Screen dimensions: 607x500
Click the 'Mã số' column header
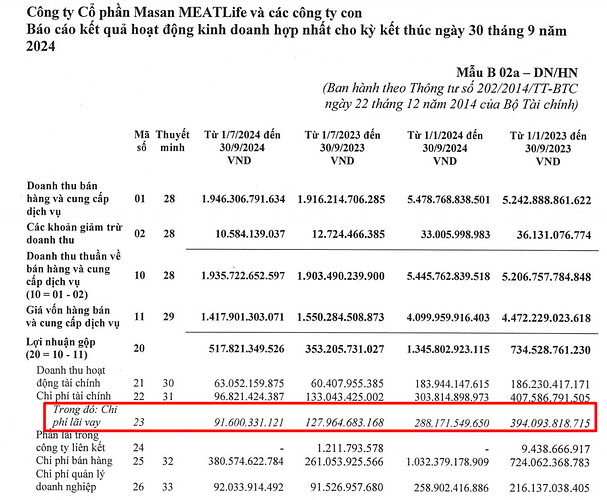[x=142, y=141]
